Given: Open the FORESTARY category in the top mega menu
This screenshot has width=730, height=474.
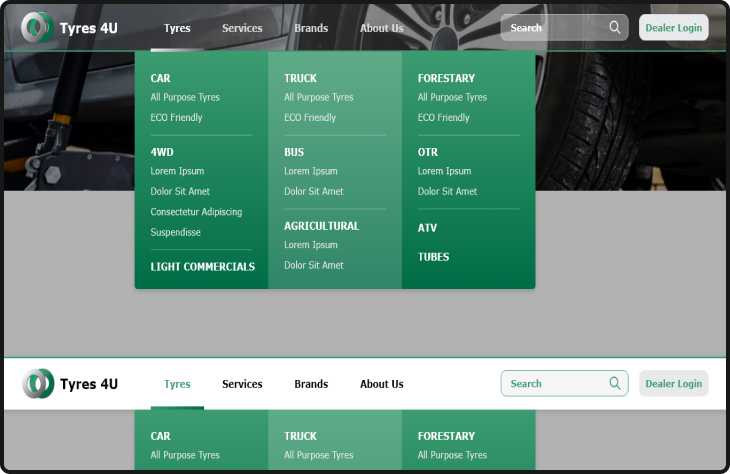Looking at the screenshot, I should 446,78.
